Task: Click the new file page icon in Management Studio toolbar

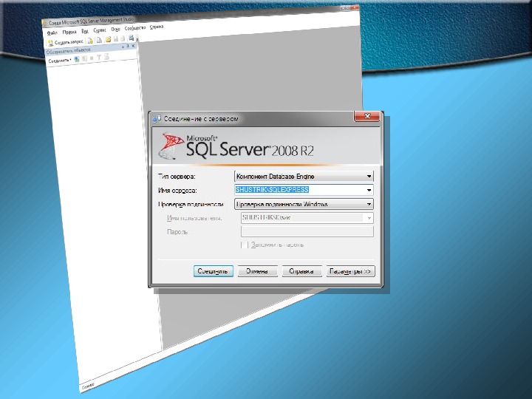Action: click(x=99, y=41)
